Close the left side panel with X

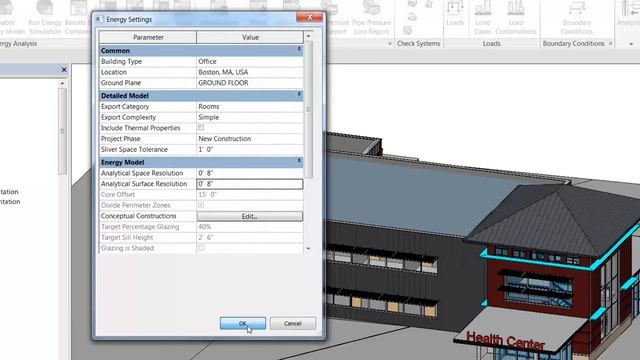[64, 70]
